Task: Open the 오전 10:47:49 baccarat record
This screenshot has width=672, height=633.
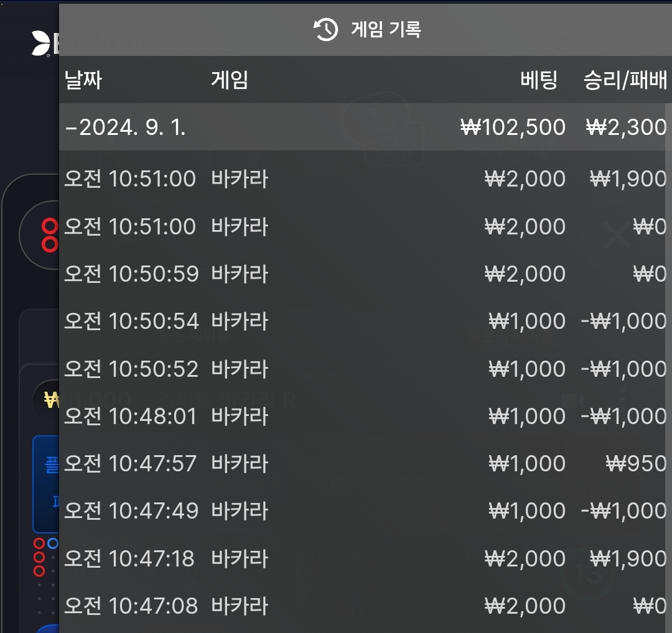Action: click(366, 511)
